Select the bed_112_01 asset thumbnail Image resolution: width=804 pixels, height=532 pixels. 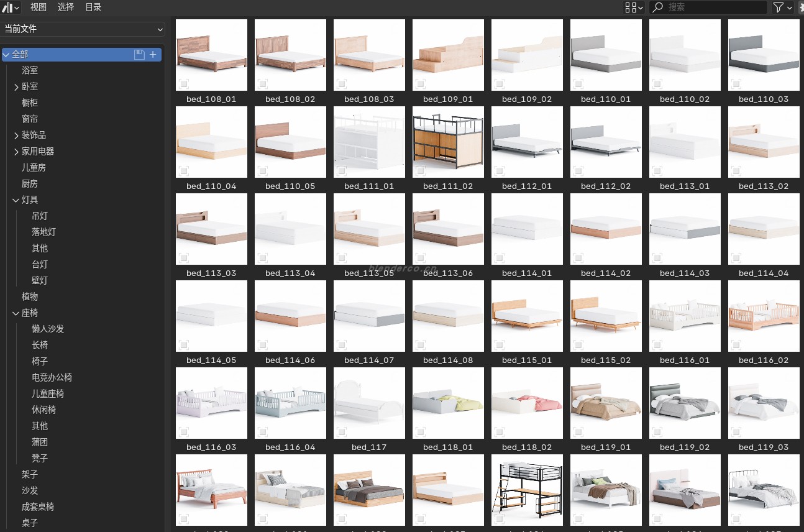(527, 142)
